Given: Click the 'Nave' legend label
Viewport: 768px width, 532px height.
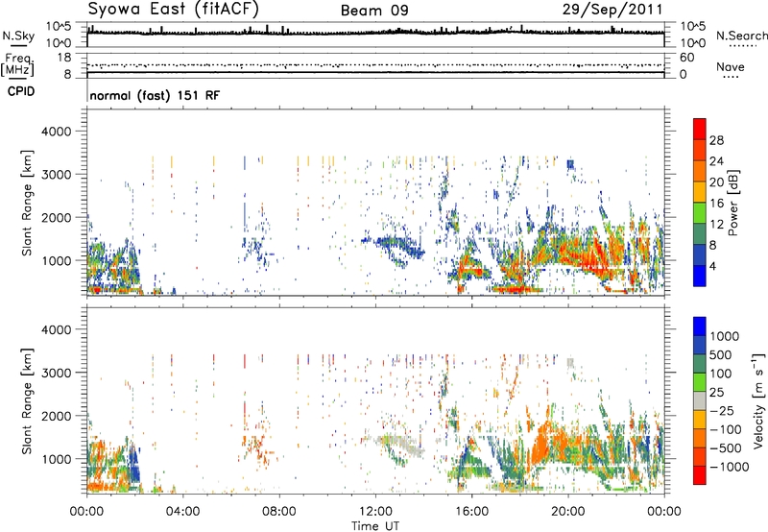Looking at the screenshot, I should tap(731, 66).
